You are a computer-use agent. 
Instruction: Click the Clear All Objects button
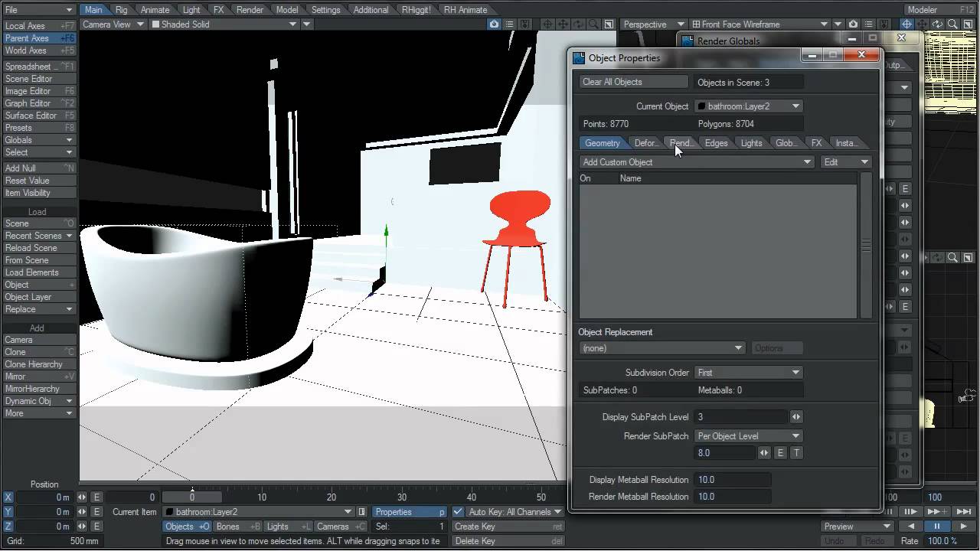634,82
